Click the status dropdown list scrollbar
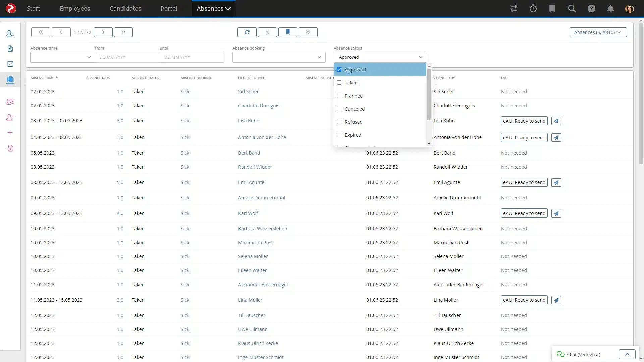This screenshot has width=644, height=362. coord(429,95)
